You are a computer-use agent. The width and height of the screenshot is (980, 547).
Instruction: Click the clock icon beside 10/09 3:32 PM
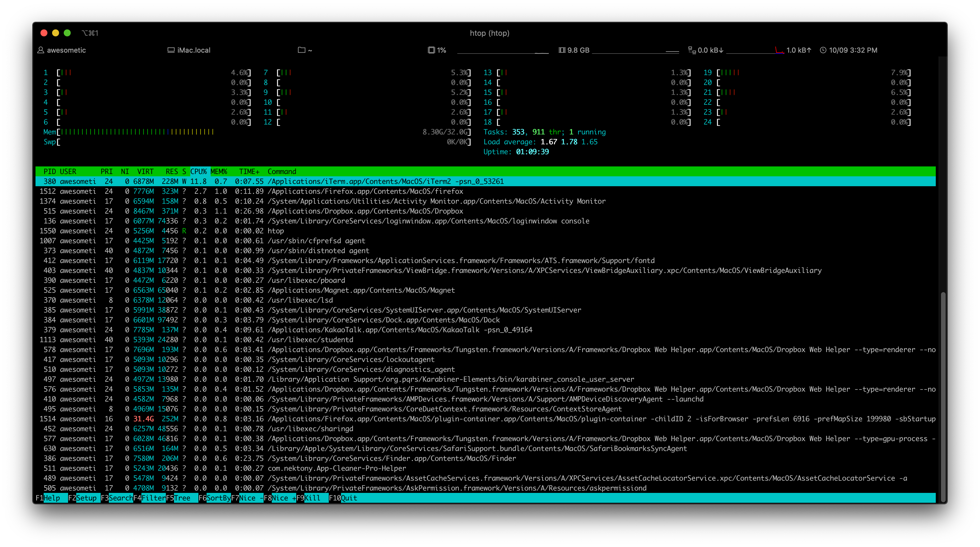point(823,50)
